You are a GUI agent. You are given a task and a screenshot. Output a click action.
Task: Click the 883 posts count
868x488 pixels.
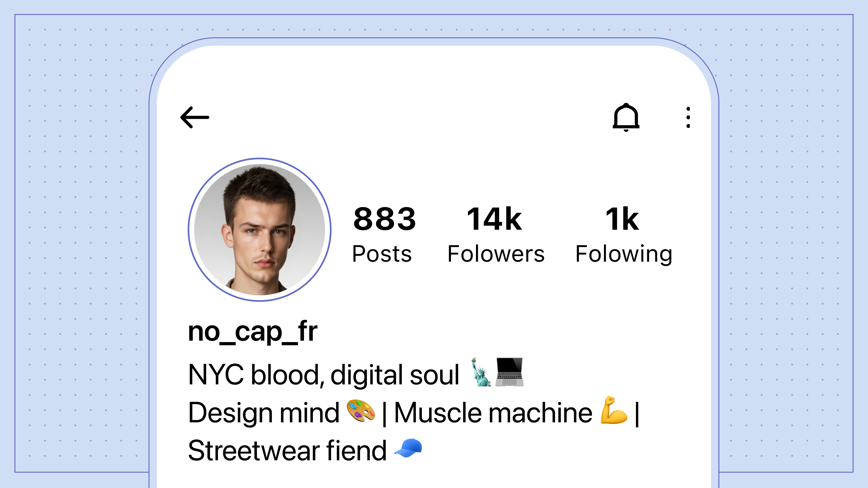pyautogui.click(x=384, y=219)
